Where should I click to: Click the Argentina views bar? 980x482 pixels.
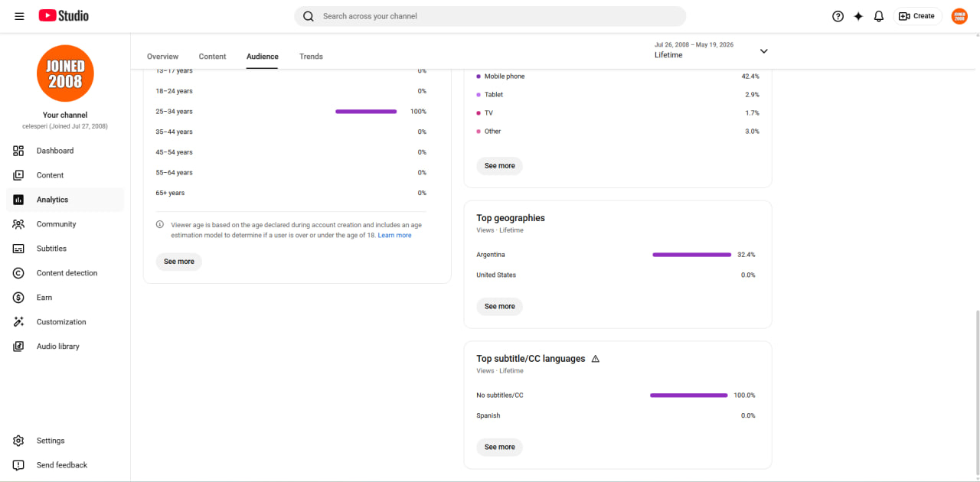tap(692, 255)
